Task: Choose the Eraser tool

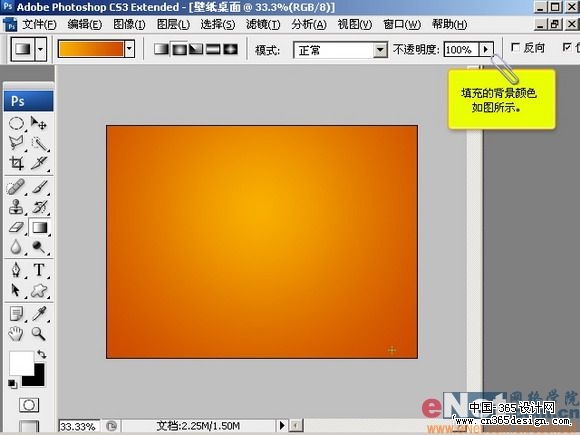Action: [16, 227]
